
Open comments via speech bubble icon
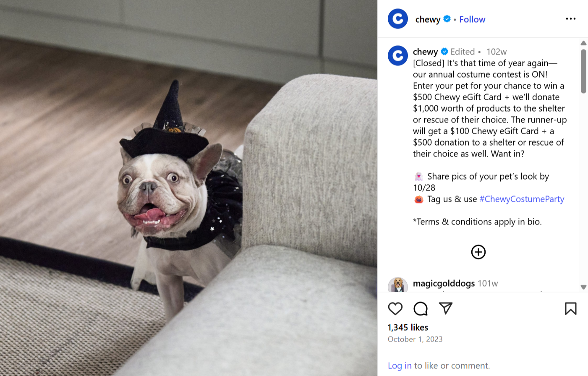[420, 309]
